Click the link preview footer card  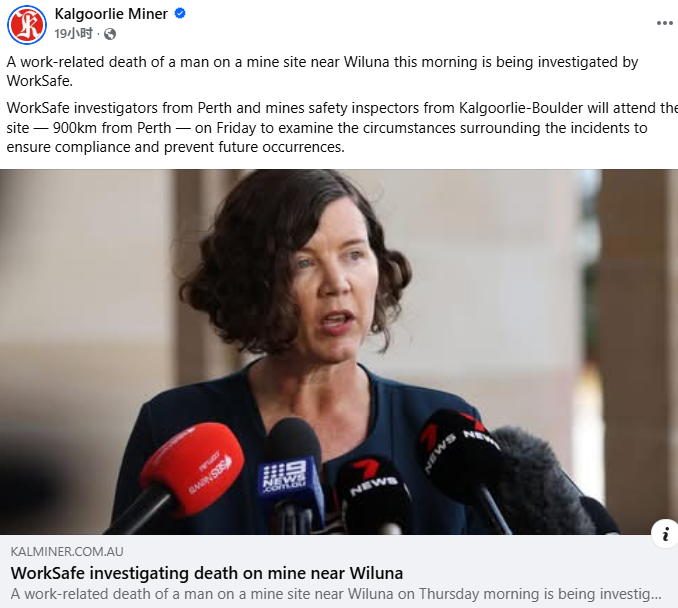pos(339,571)
